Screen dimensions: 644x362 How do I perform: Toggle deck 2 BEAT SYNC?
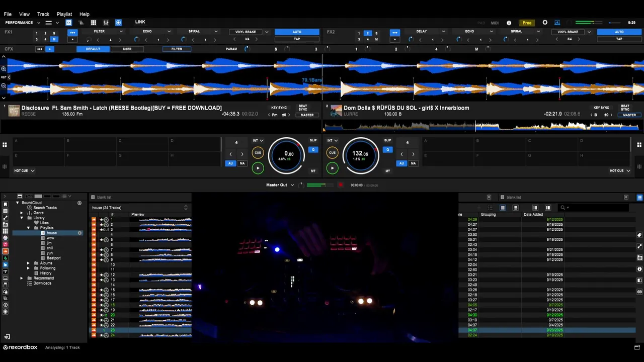point(625,108)
